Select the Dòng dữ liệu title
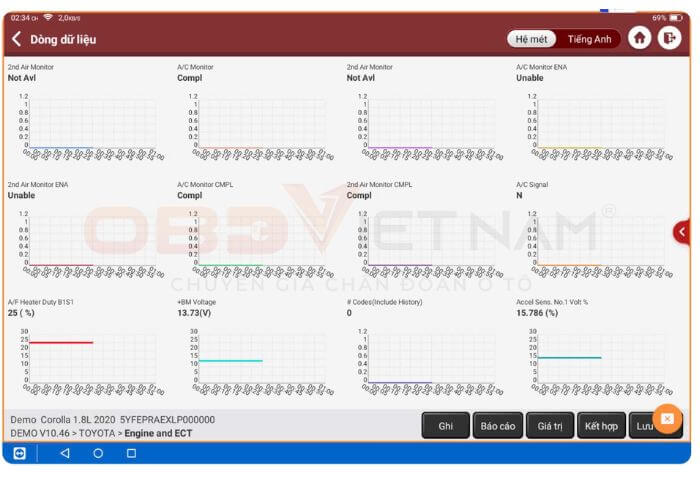Viewport: 700px width, 480px height. 63,39
